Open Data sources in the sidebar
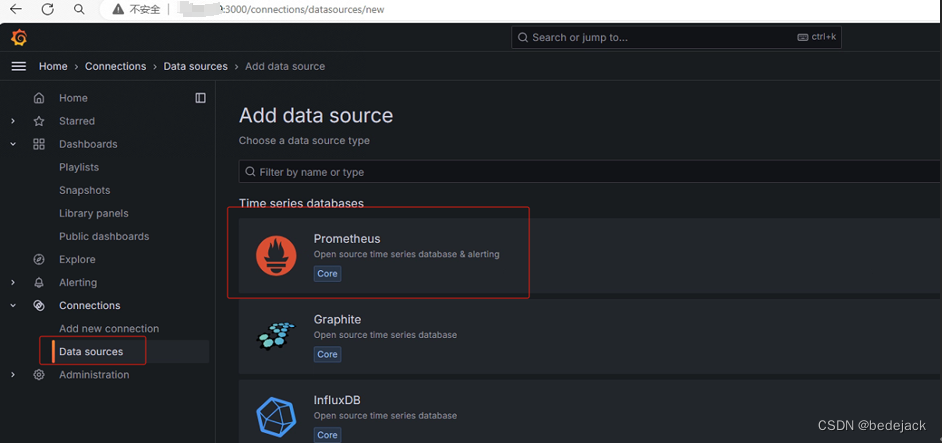942x443 pixels. coord(91,352)
